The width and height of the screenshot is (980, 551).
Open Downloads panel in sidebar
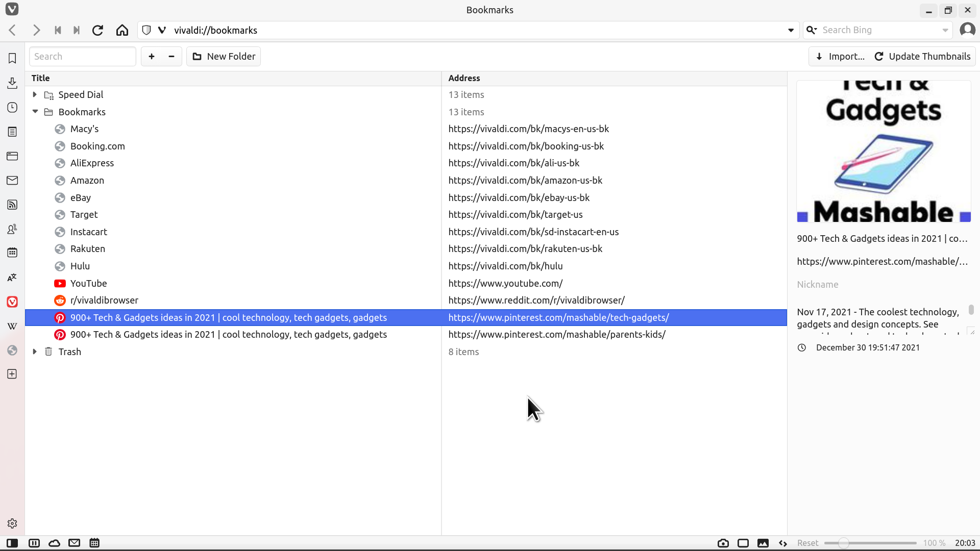[12, 83]
